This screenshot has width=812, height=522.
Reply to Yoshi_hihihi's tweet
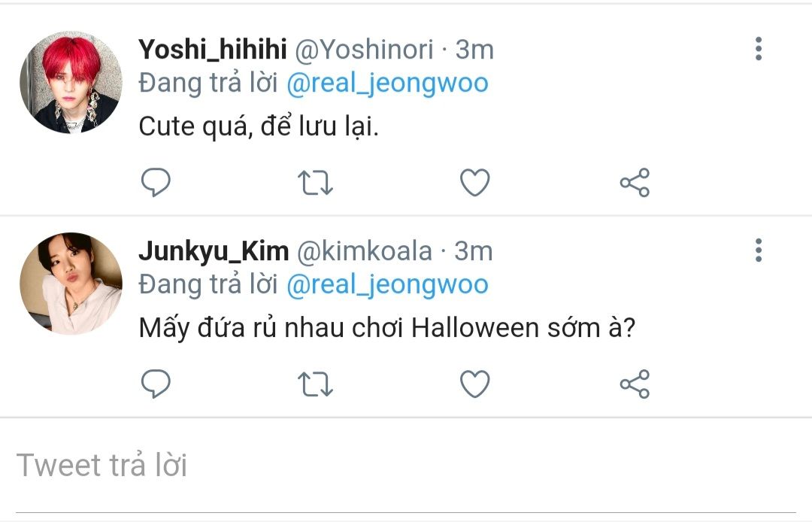coord(156,182)
